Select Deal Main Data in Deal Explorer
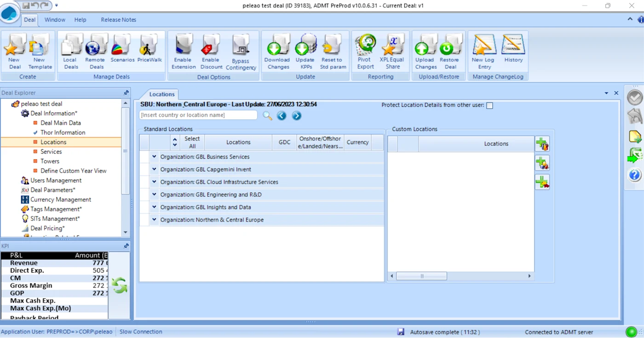 tap(61, 123)
